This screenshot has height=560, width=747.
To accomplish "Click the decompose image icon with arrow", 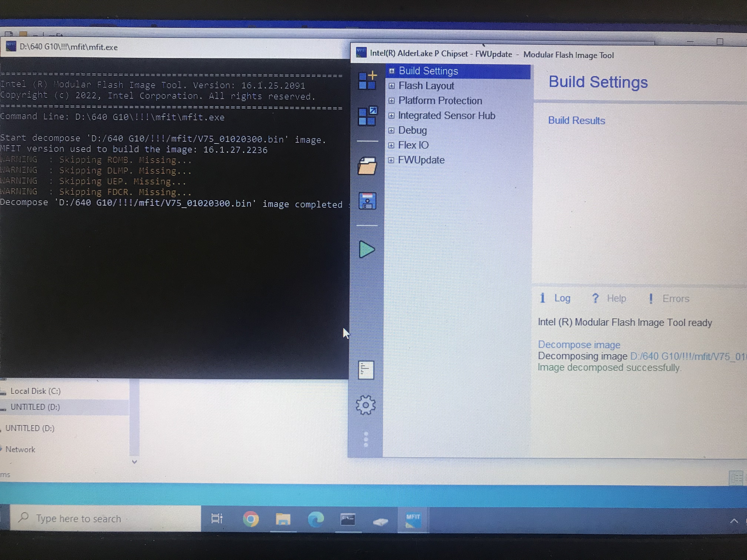I will 367,116.
